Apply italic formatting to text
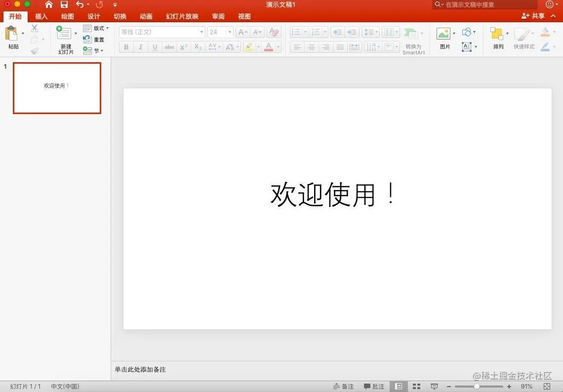563x392 pixels. click(x=140, y=47)
